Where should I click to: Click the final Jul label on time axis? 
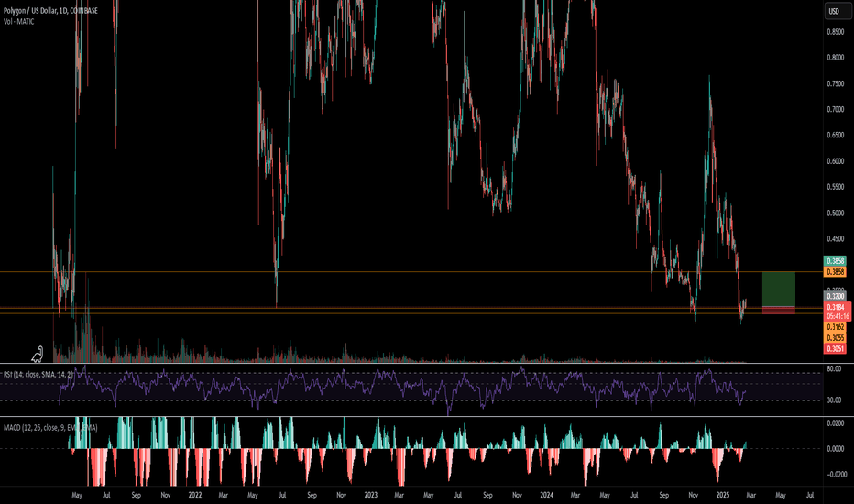click(x=810, y=495)
